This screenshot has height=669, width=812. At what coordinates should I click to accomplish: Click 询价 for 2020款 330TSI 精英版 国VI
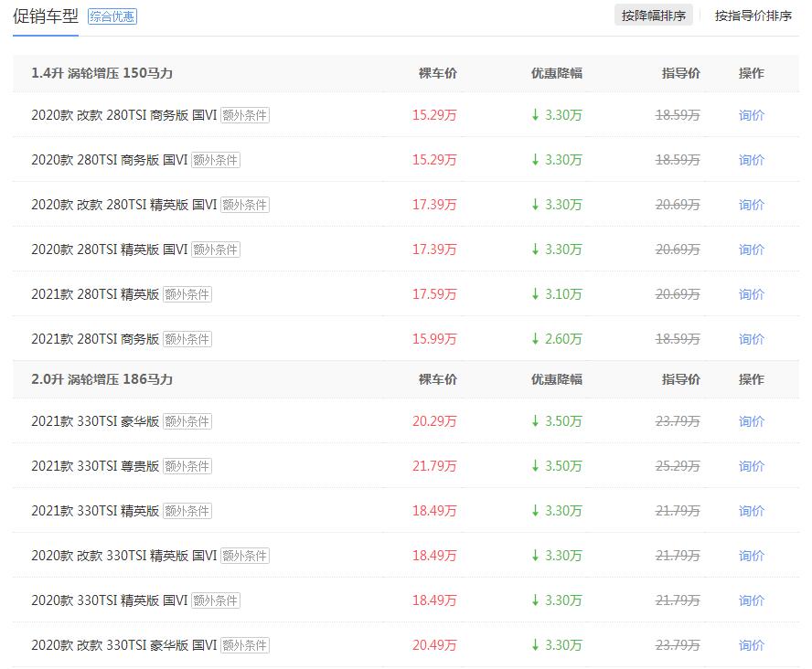pos(752,600)
